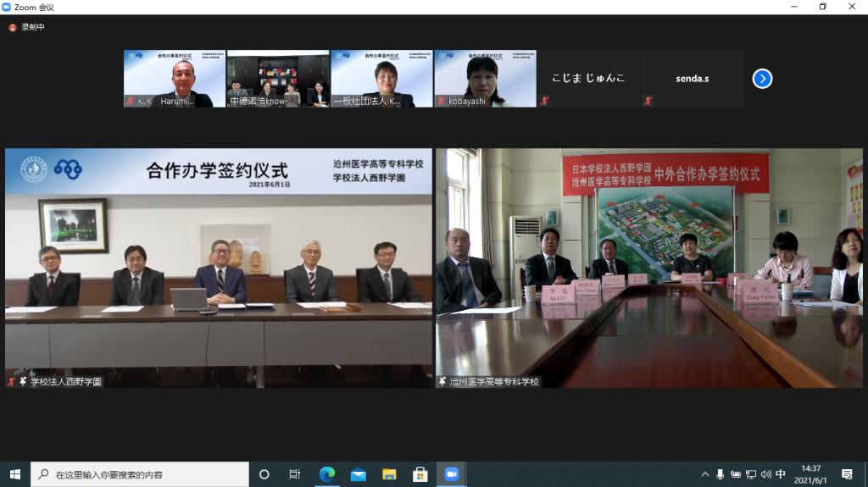Click the muted mic icon on こじまじゅんこ tile
Screen dimensions: 868x487
[544, 101]
